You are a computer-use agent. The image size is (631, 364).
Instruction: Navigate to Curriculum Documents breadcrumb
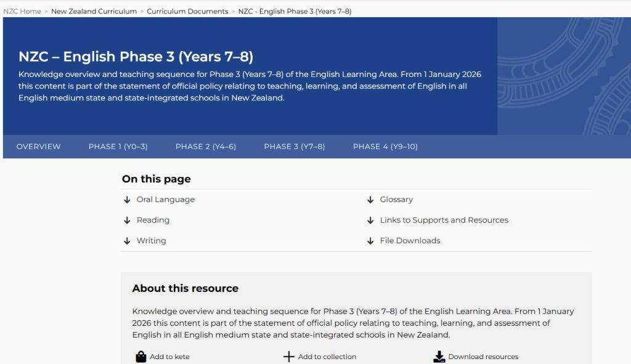[187, 11]
